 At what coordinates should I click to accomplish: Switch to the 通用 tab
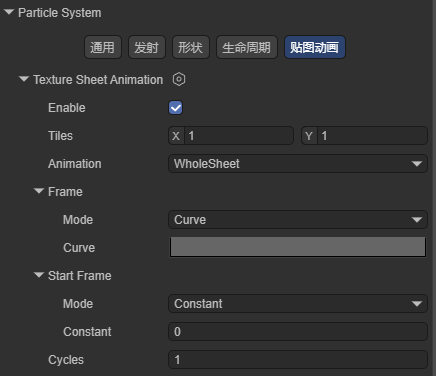pos(103,47)
